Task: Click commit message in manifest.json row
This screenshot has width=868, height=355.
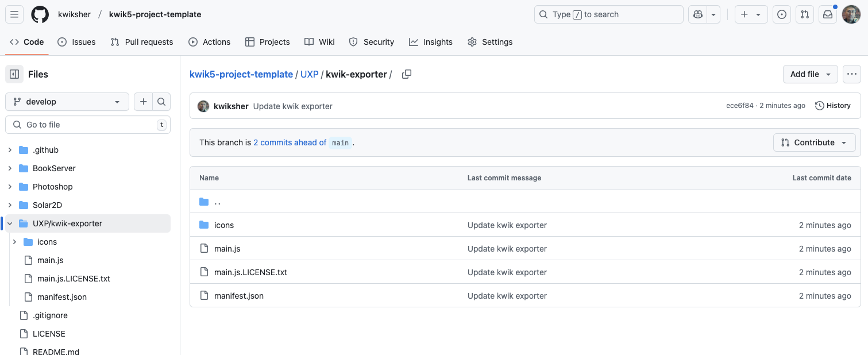Action: (507, 296)
